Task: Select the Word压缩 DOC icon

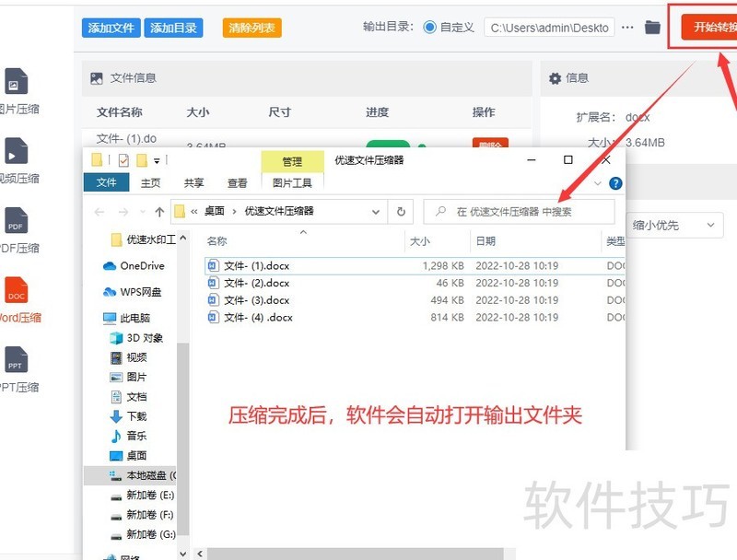Action: (x=17, y=290)
